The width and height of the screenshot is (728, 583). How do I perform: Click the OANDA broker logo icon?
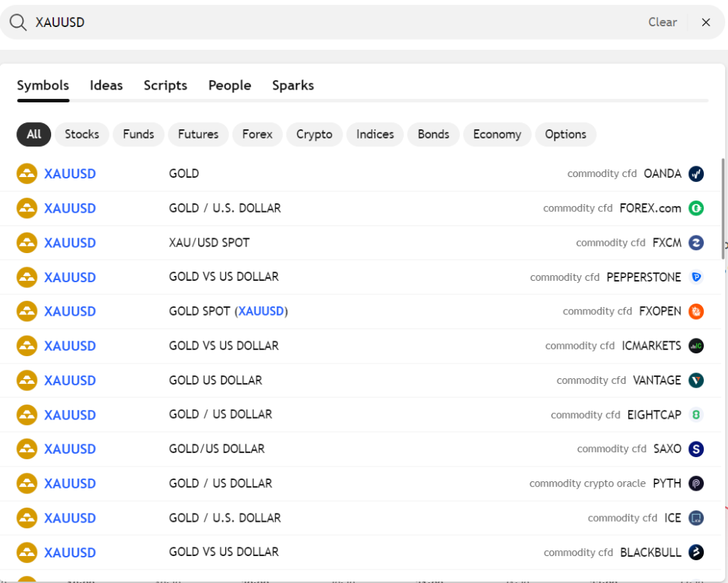(695, 173)
